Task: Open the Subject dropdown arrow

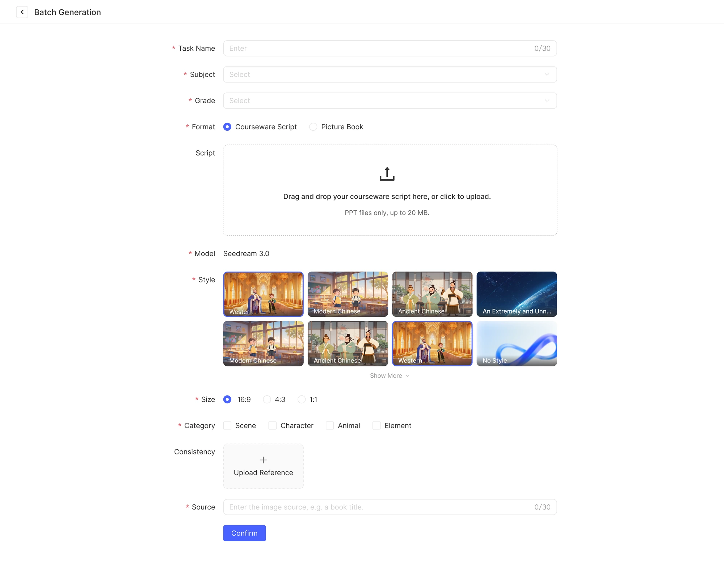Action: coord(547,74)
